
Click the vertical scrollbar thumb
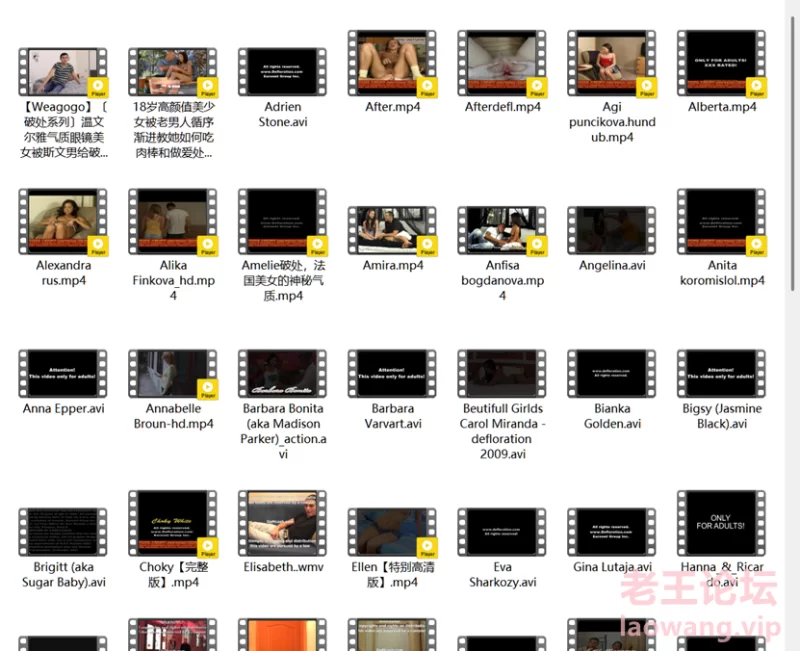point(792,153)
